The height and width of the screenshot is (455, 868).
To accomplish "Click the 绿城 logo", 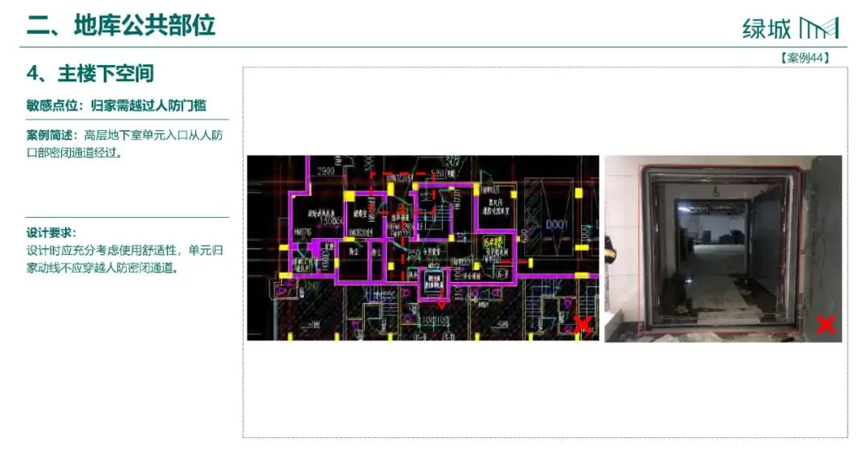I will coord(791,28).
